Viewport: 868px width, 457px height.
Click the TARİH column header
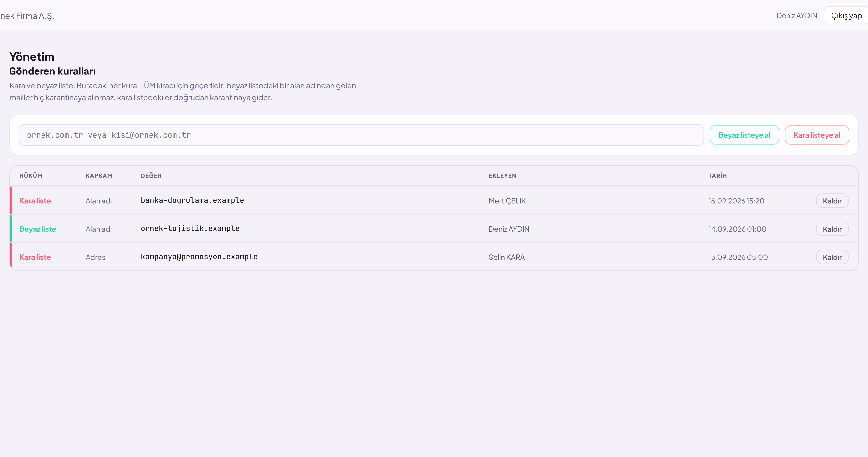pos(717,176)
